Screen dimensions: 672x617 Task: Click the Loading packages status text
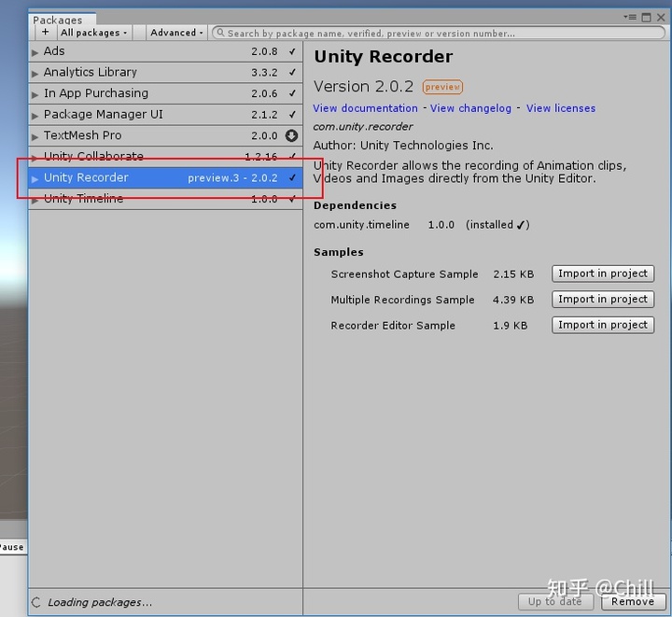tap(100, 602)
